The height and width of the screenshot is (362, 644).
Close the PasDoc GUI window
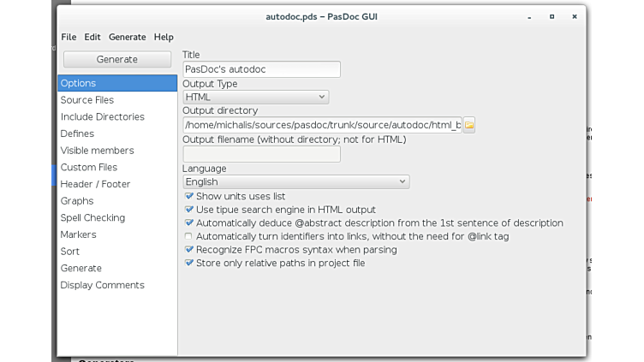click(x=574, y=16)
